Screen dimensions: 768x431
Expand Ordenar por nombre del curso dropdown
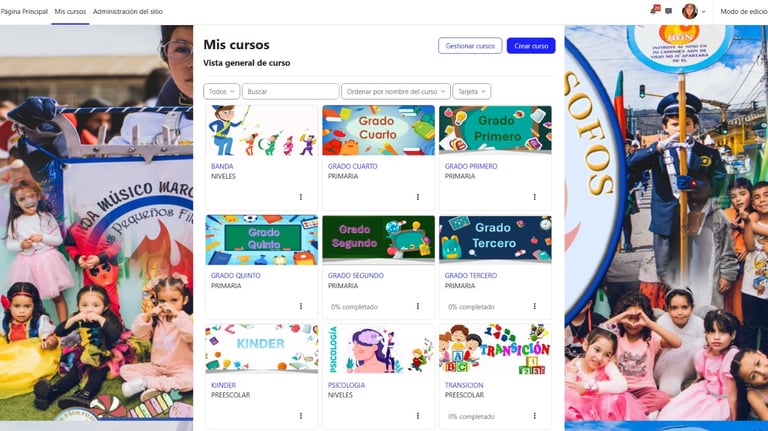point(395,92)
